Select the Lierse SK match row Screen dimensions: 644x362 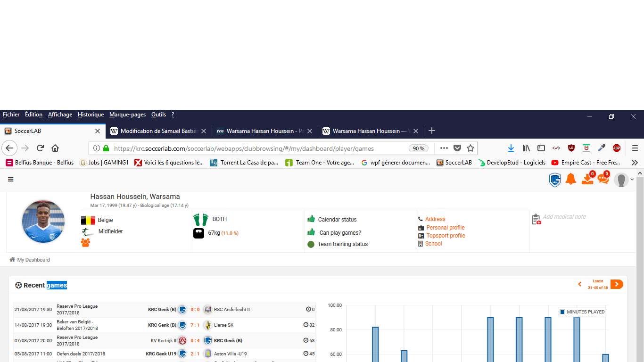[165, 325]
